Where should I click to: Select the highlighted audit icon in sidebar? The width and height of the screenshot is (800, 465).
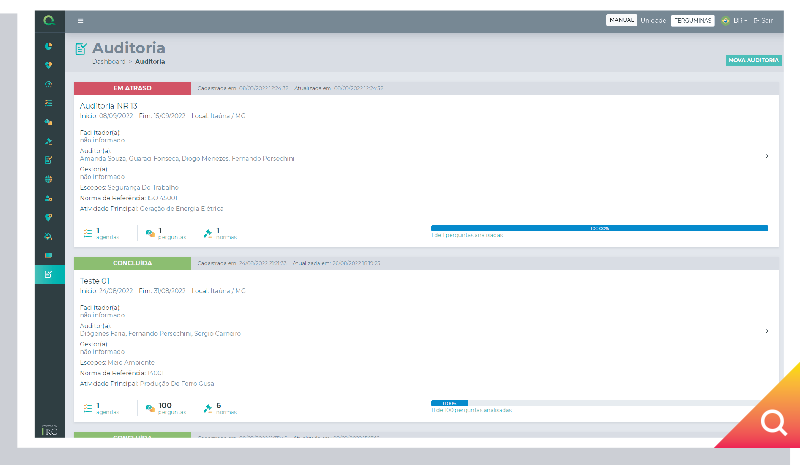coord(48,273)
